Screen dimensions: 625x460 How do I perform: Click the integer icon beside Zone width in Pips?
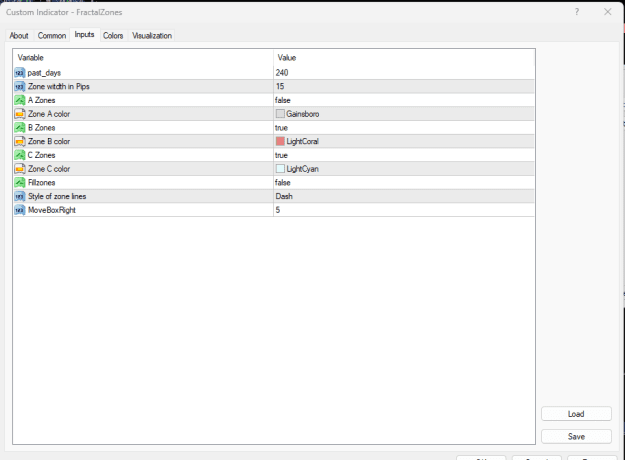click(20, 86)
